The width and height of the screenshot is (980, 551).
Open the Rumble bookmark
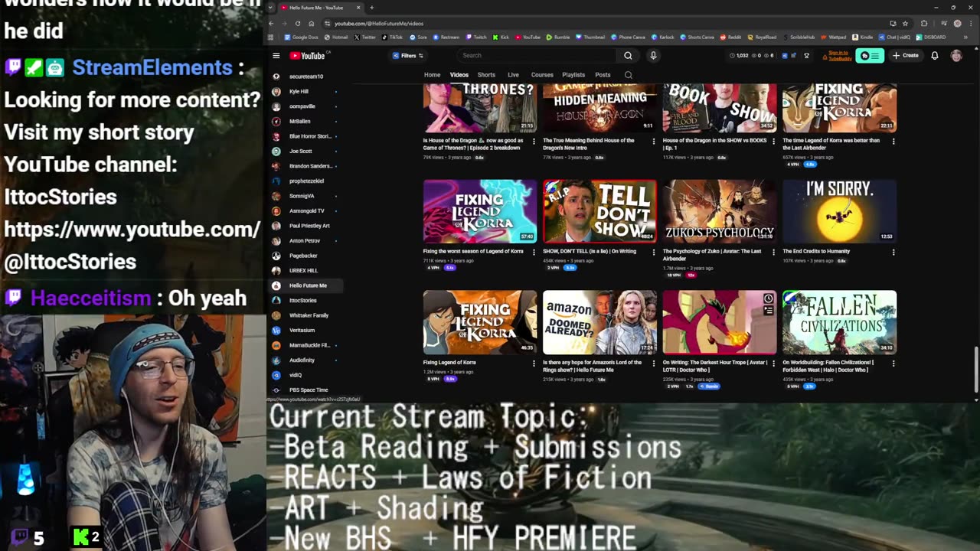[557, 37]
